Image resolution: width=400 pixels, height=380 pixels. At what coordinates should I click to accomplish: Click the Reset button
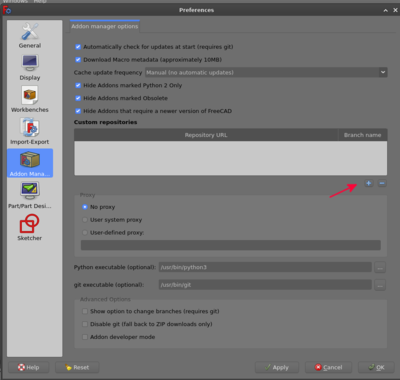tap(77, 367)
